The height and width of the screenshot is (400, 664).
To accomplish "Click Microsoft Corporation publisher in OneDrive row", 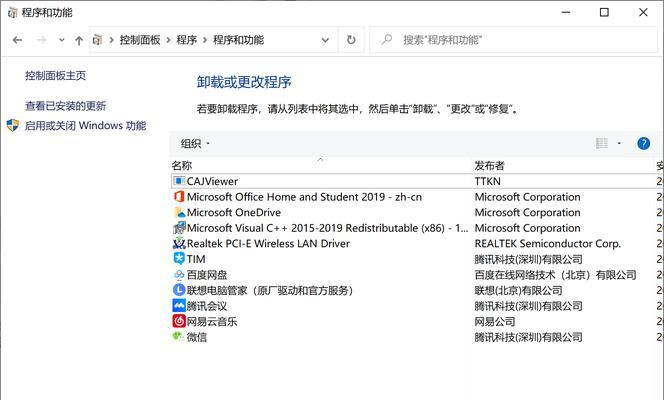I will coord(527,212).
